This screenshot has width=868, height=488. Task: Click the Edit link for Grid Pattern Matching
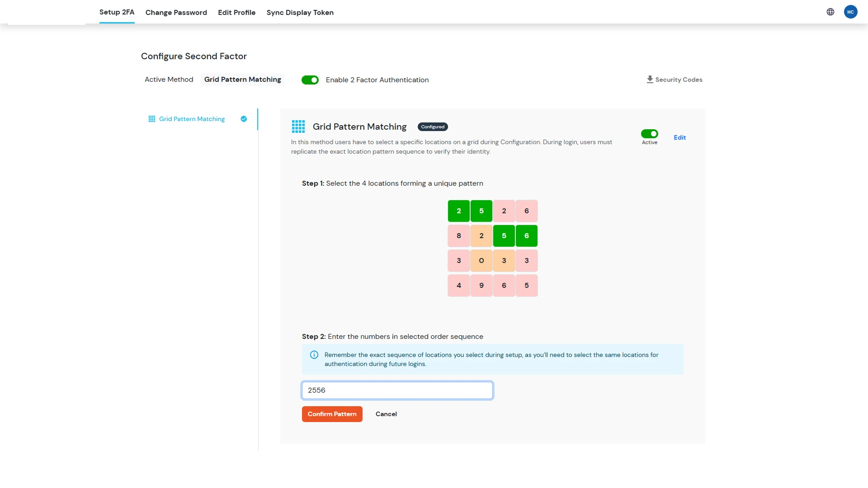(679, 137)
